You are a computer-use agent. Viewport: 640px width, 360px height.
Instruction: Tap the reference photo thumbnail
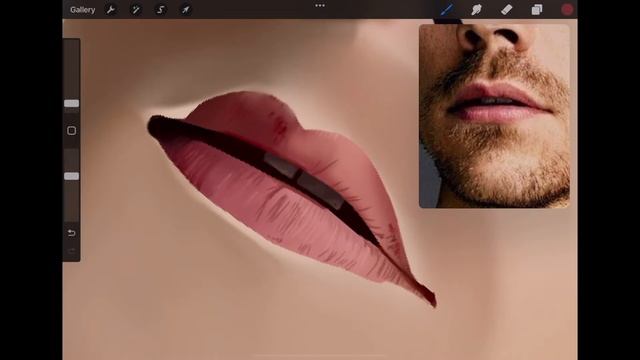point(494,116)
